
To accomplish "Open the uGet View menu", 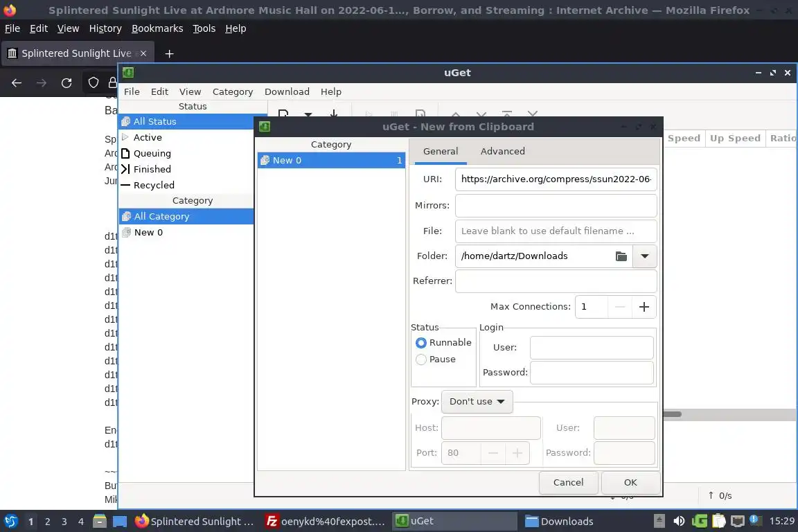I will (190, 91).
